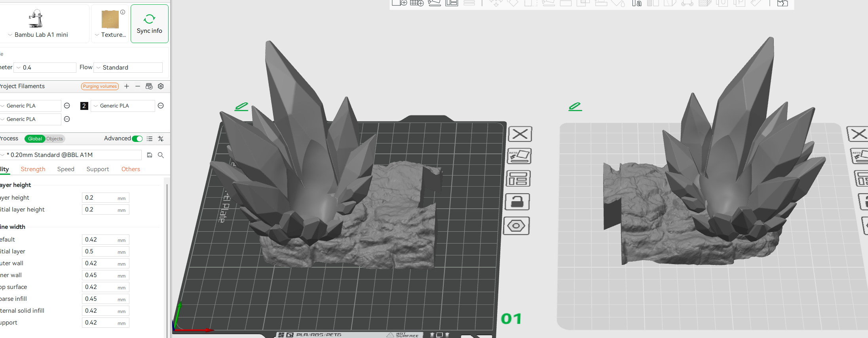Switch to Support tab
The height and width of the screenshot is (338, 868).
98,169
